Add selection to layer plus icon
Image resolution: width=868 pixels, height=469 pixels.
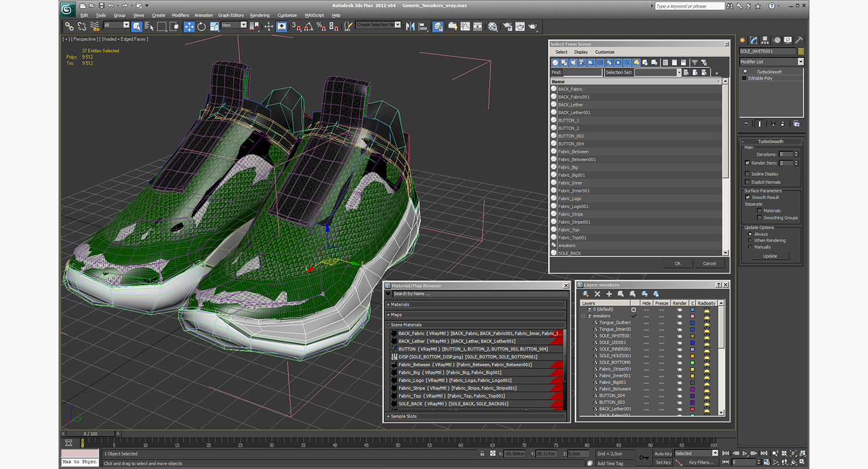click(609, 294)
